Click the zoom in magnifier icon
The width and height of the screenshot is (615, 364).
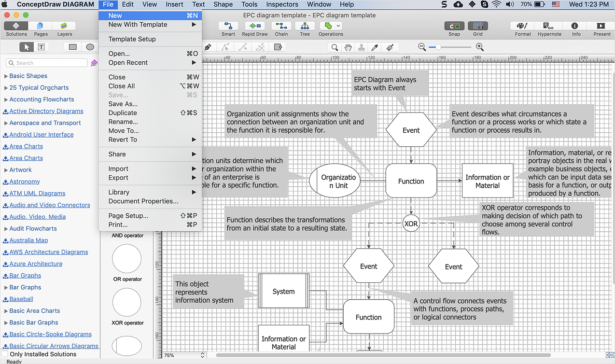pyautogui.click(x=479, y=47)
